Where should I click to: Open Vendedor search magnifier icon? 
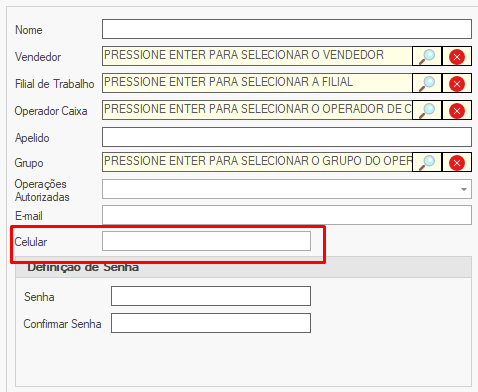tap(427, 56)
